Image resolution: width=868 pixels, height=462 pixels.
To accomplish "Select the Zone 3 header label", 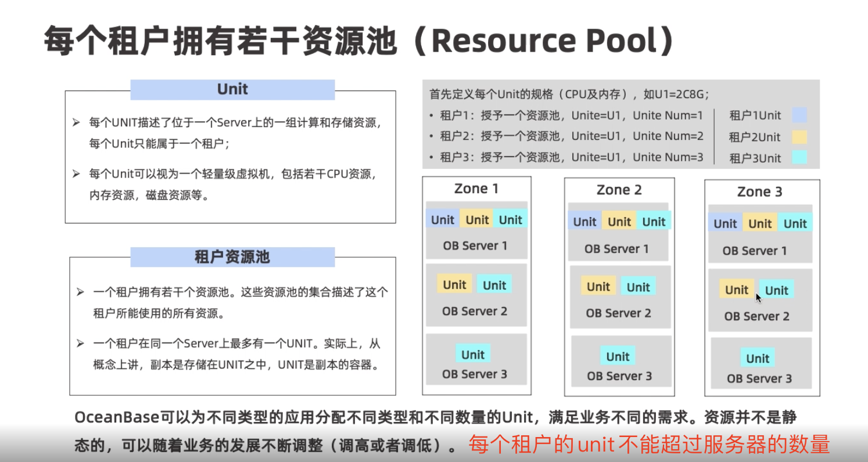I will coord(760,192).
